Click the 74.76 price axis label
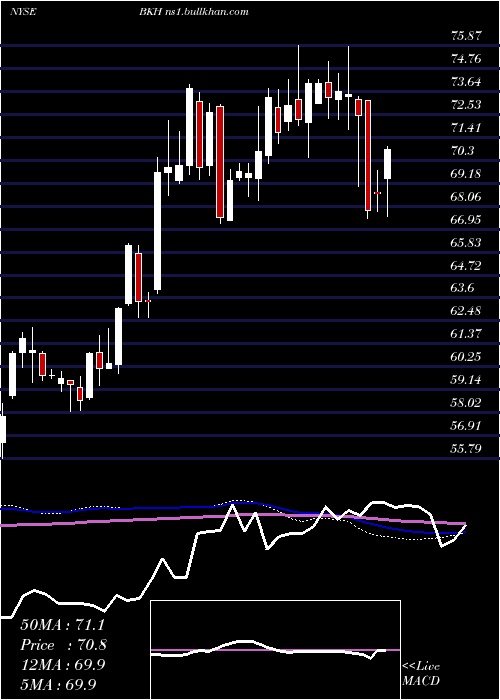Viewport: 500px width, 700px height. (x=467, y=58)
